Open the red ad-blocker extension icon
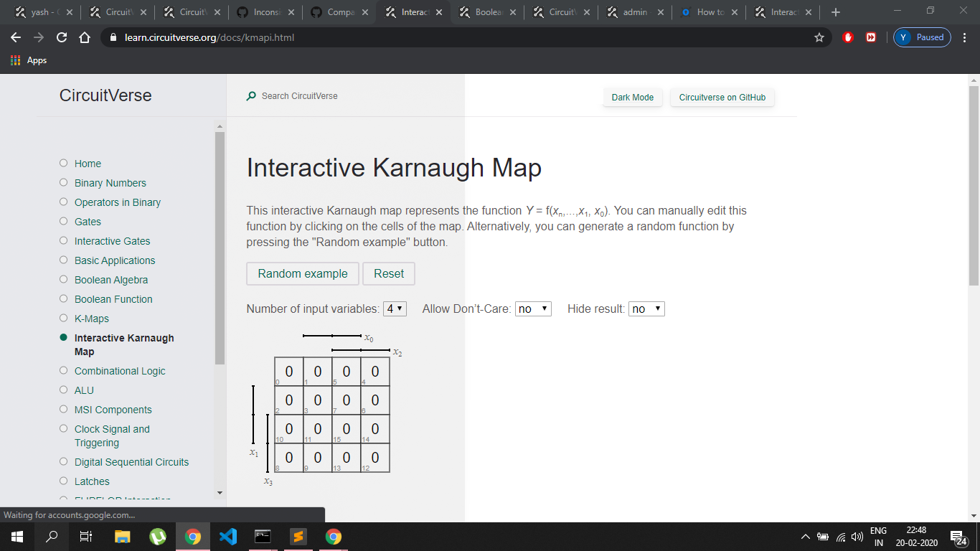The width and height of the screenshot is (980, 551). point(848,37)
